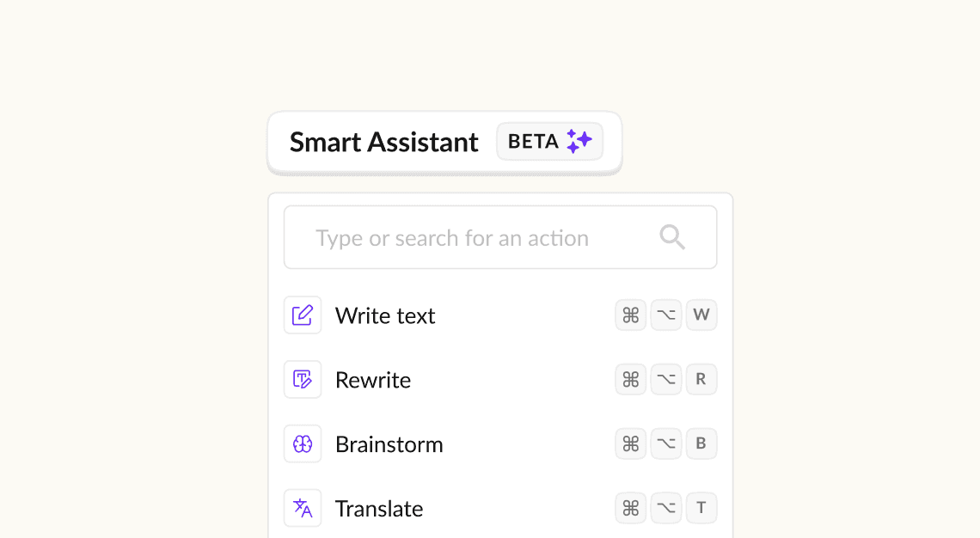The height and width of the screenshot is (538, 980).
Task: Click the Rewrite tool icon
Action: (x=303, y=379)
